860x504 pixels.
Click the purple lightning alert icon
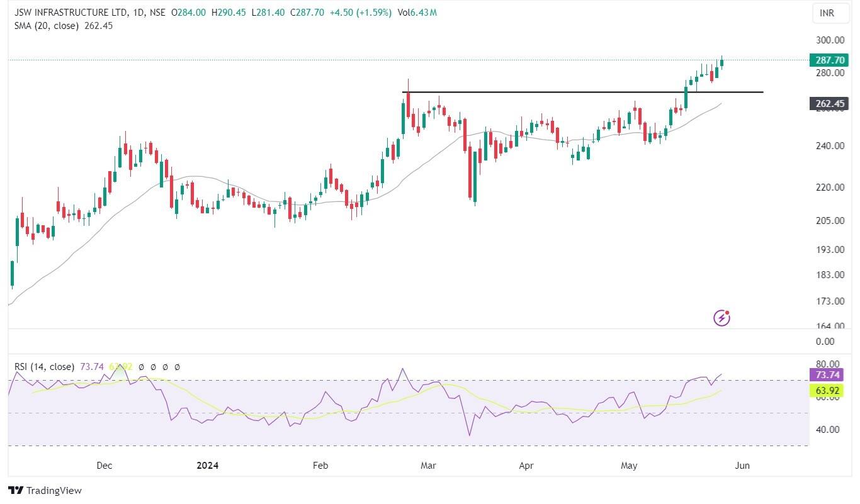[x=721, y=318]
